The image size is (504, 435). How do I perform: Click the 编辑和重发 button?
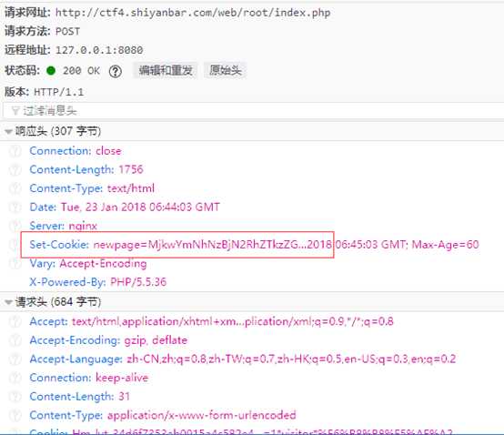(166, 70)
